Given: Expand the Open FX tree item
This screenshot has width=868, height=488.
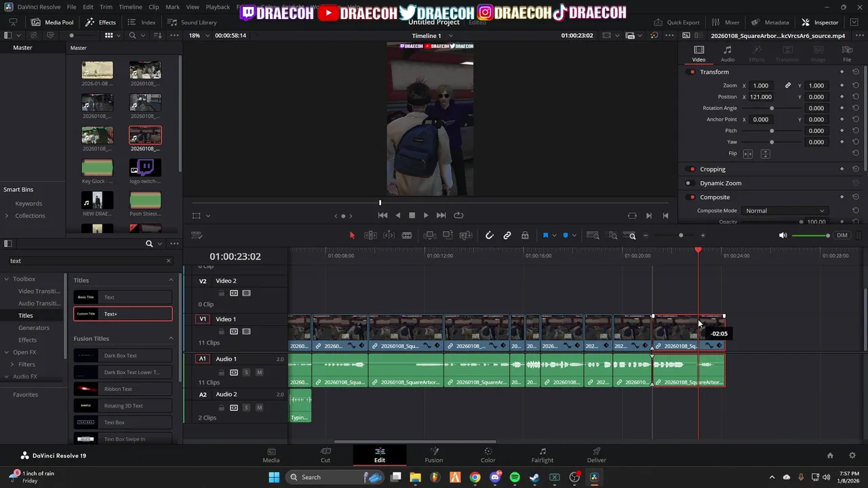Looking at the screenshot, I should coord(7,352).
